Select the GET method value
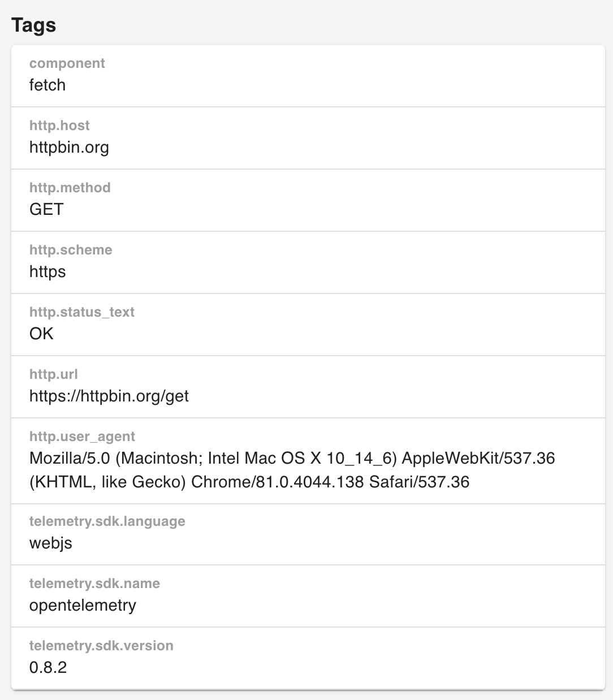The width and height of the screenshot is (613, 700). (x=46, y=209)
